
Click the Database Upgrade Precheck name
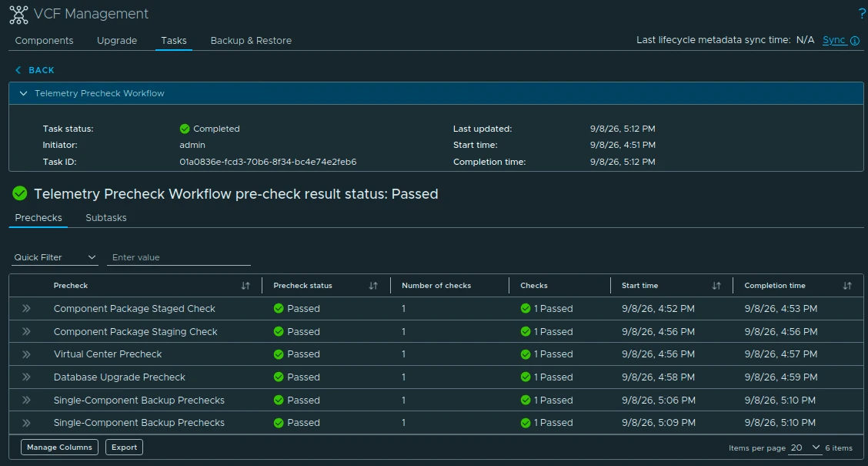[119, 377]
